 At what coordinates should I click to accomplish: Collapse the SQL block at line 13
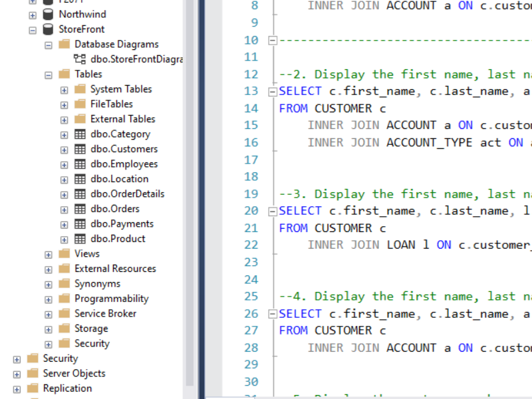pyautogui.click(x=272, y=92)
